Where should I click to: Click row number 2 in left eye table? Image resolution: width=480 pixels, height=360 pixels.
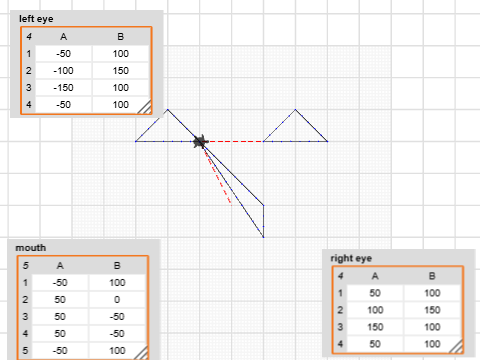click(29, 71)
